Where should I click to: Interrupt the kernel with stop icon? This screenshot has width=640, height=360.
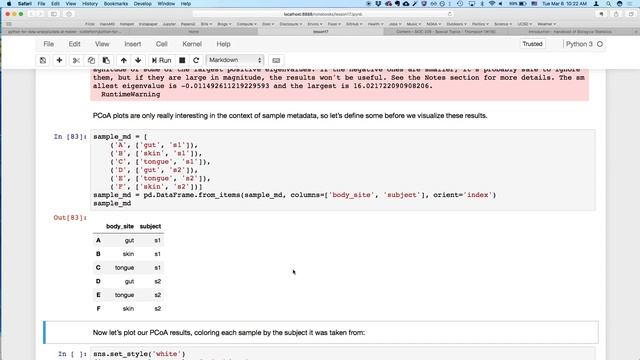[x=182, y=60]
